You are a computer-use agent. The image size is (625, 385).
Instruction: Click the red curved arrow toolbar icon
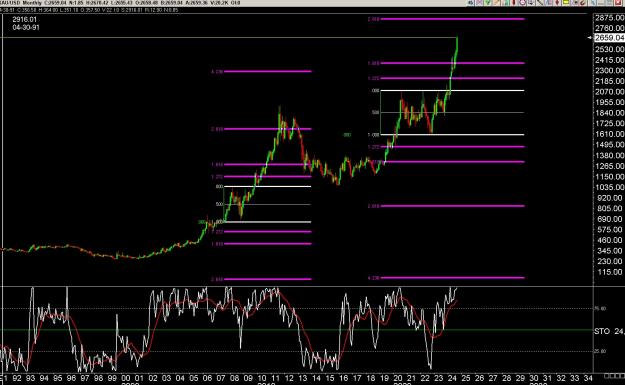[x=582, y=3]
